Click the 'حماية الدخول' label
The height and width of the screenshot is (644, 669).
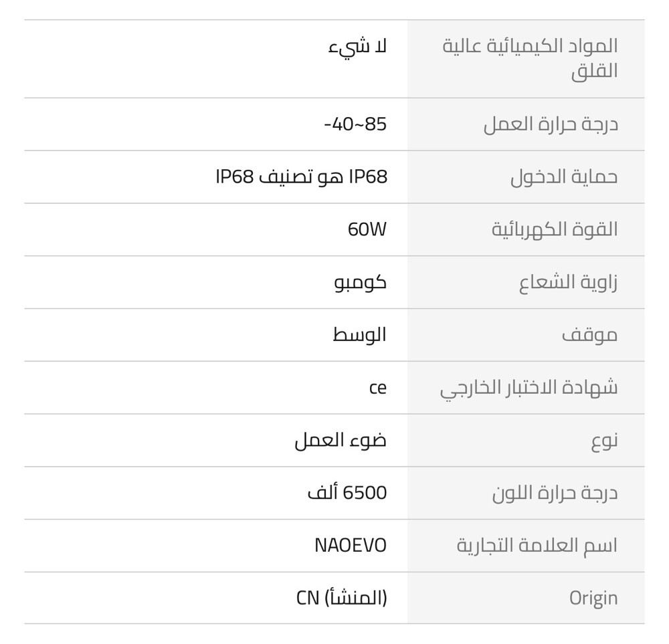pyautogui.click(x=564, y=177)
